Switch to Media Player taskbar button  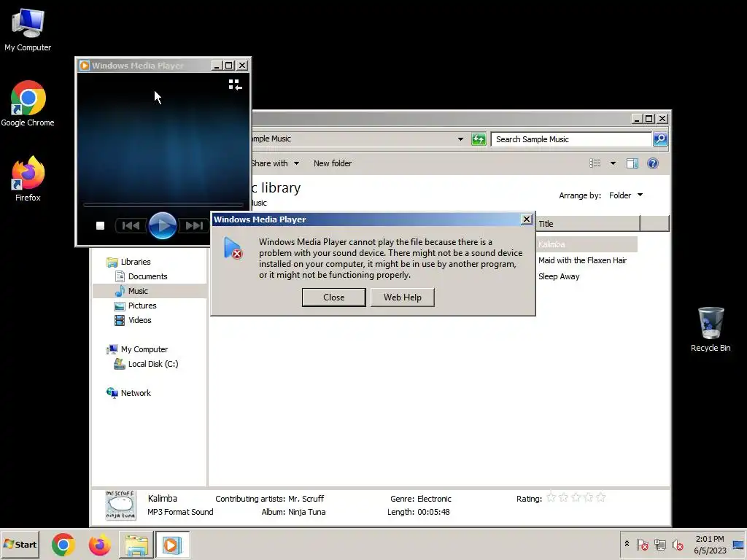pyautogui.click(x=172, y=545)
